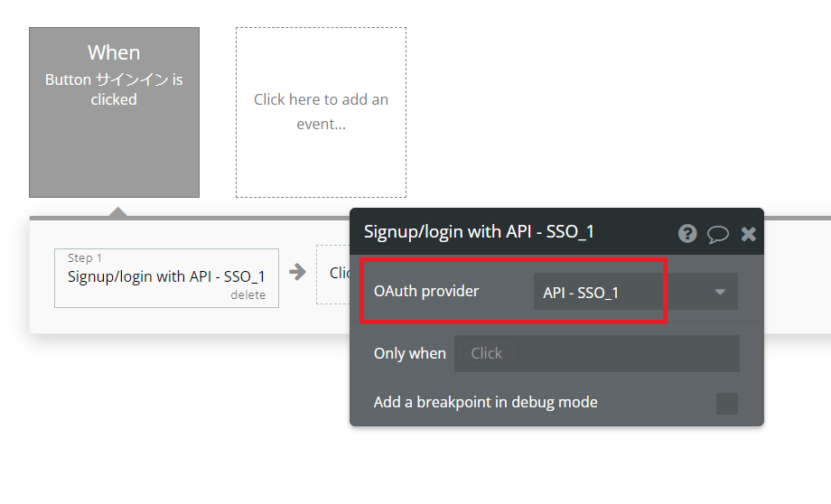Enable breakpoint in debug mode checkbox
This screenshot has width=831, height=504.
click(x=726, y=404)
